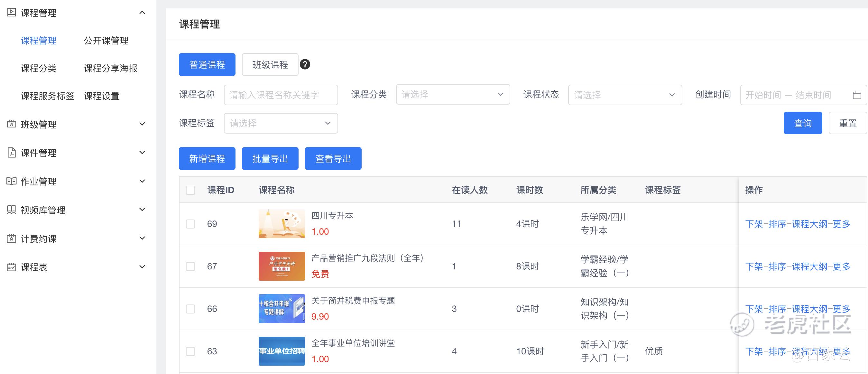This screenshot has height=374, width=868.
Task: Check the select-all header checkbox
Action: tap(190, 190)
